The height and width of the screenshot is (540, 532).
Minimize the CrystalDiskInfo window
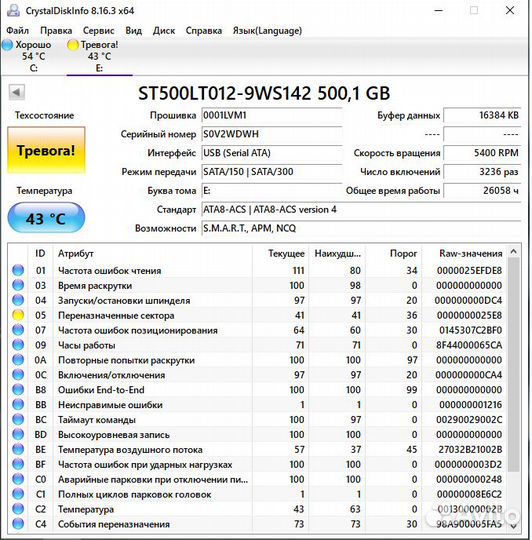point(438,10)
